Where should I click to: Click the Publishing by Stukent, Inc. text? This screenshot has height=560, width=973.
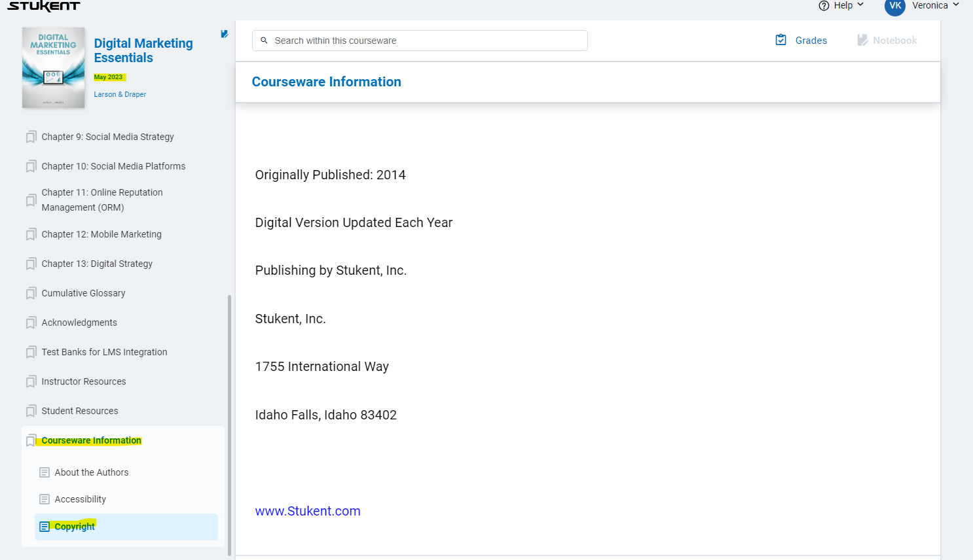tap(331, 270)
